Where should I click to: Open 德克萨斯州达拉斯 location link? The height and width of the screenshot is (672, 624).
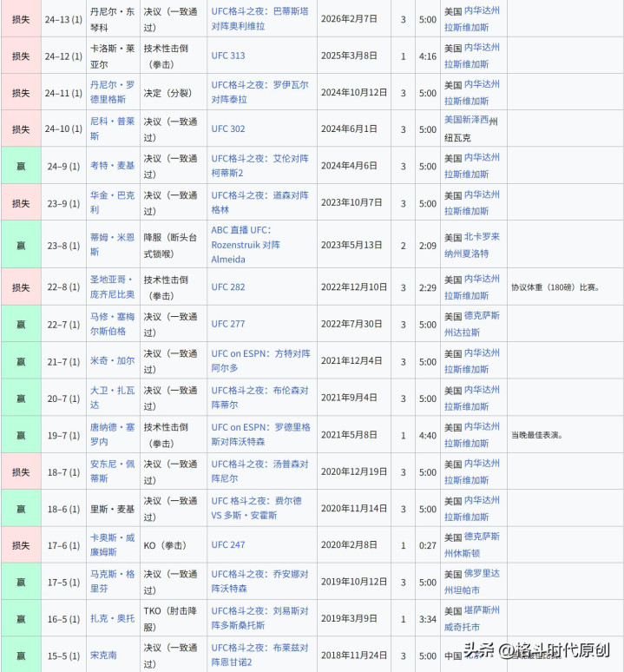(x=472, y=324)
